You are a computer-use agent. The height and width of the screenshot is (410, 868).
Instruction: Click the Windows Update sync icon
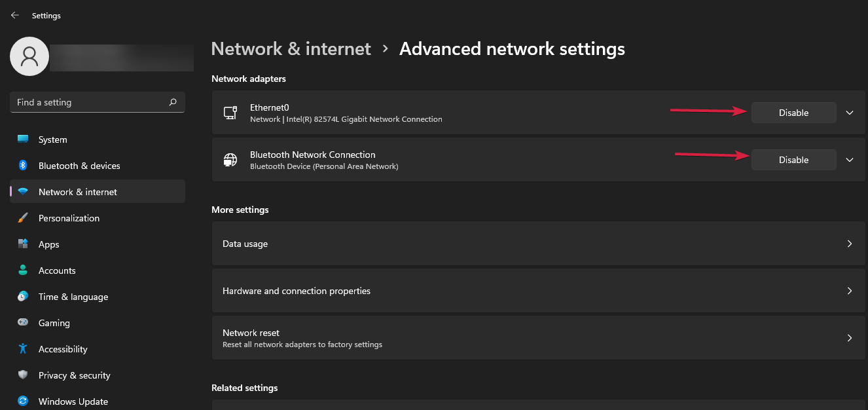pyautogui.click(x=23, y=401)
